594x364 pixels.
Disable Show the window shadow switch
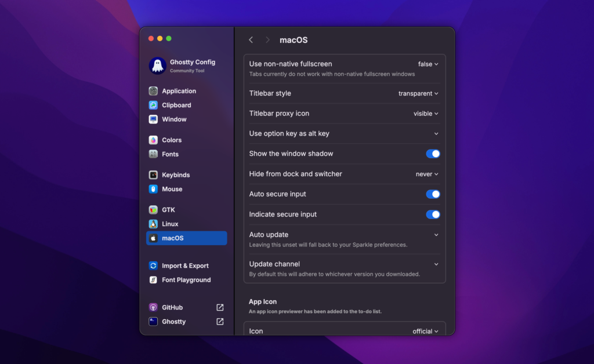[x=433, y=154]
